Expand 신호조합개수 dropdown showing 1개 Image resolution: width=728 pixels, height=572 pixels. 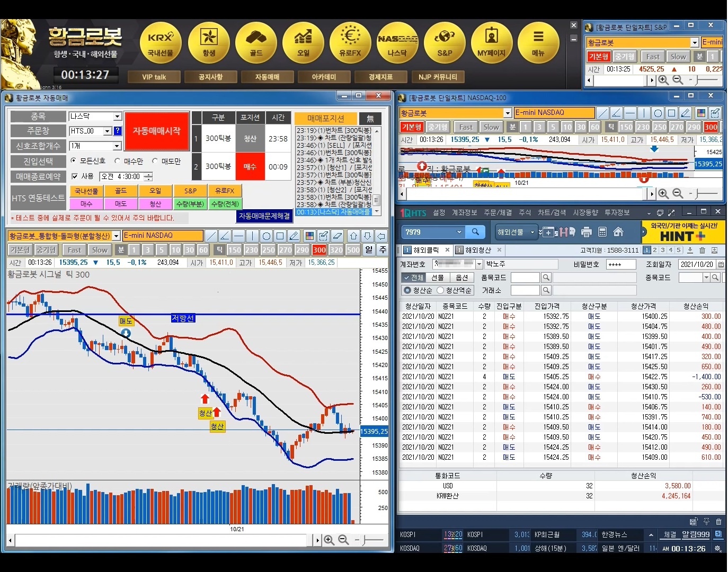[x=118, y=146]
